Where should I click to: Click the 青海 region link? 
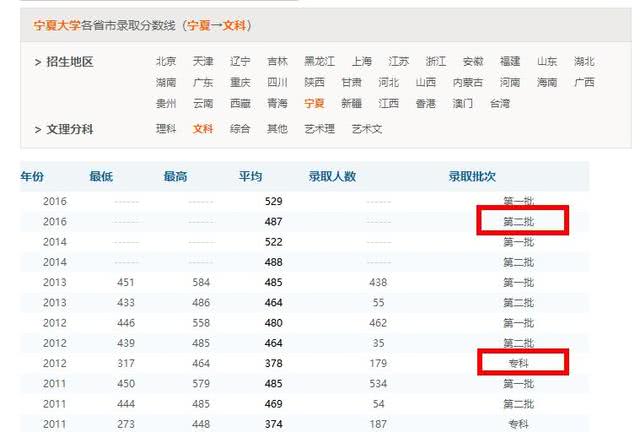[x=277, y=104]
